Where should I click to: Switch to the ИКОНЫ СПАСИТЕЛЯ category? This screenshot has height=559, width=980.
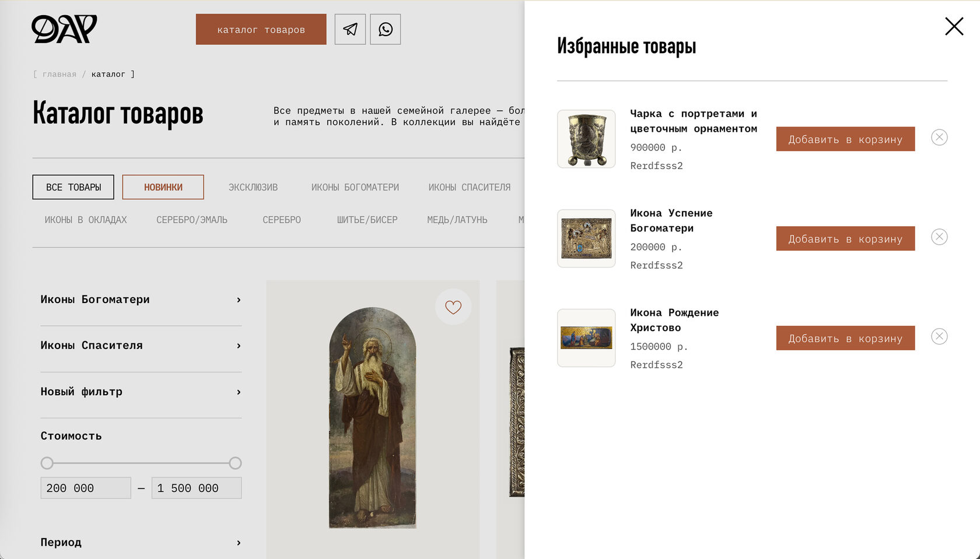click(x=470, y=187)
